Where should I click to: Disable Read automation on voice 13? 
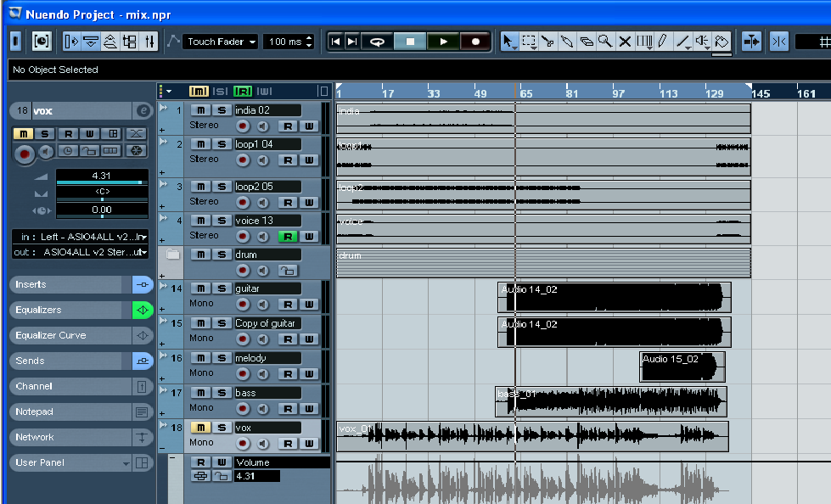point(289,236)
